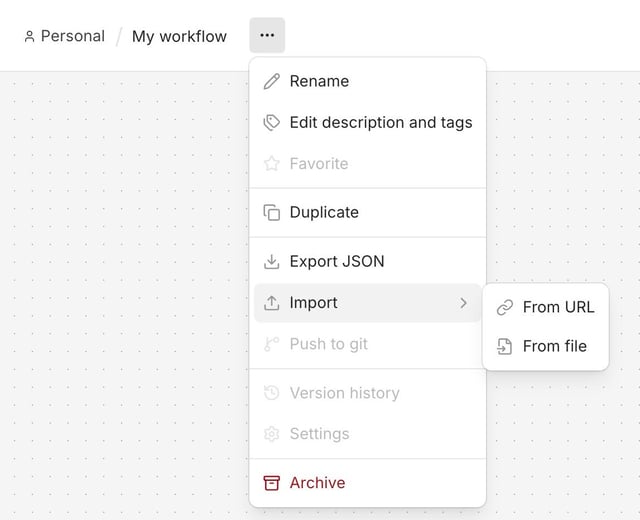Click the person icon beside Personal
This screenshot has height=520, width=640.
coord(29,36)
